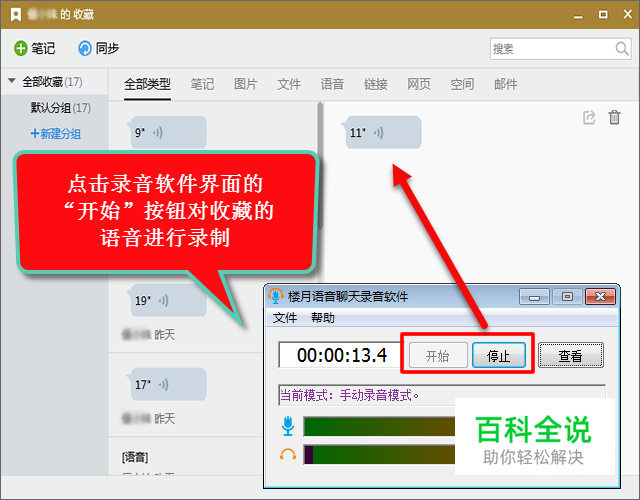Open the 邮件 tab

(505, 84)
